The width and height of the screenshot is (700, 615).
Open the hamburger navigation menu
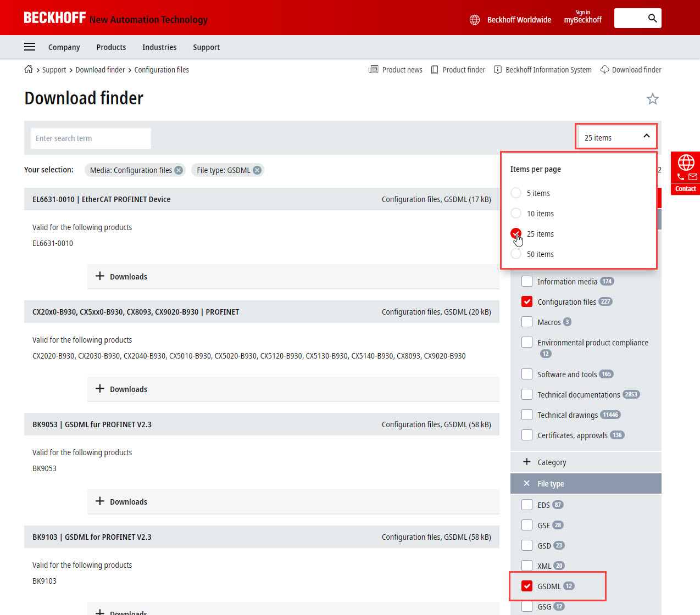(29, 47)
